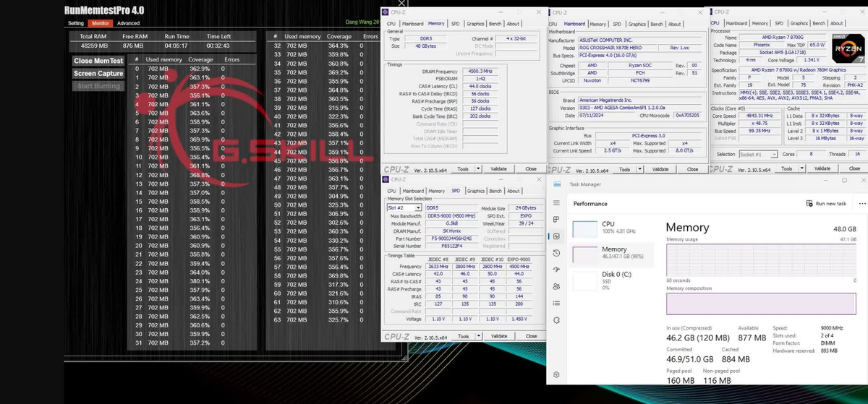This screenshot has width=868, height=404.
Task: Click Run Time value 04:05:17
Action: click(176, 46)
